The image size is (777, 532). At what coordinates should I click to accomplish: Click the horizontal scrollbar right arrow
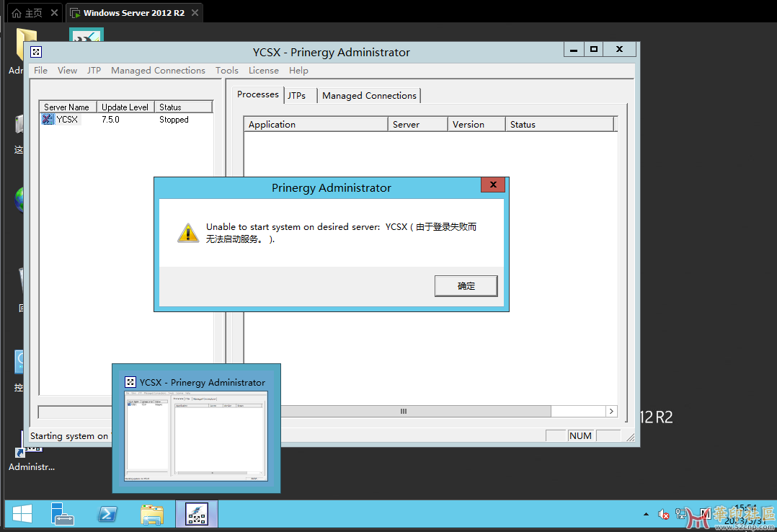611,411
